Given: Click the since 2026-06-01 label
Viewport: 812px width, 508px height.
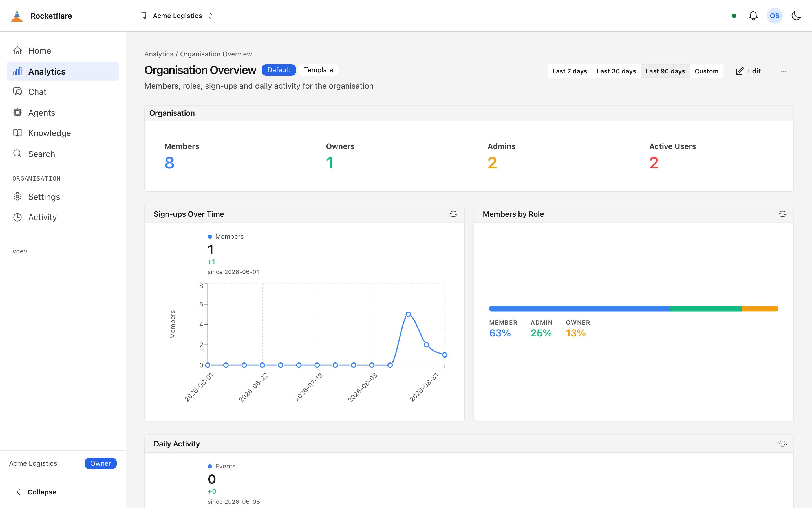Looking at the screenshot, I should (233, 272).
